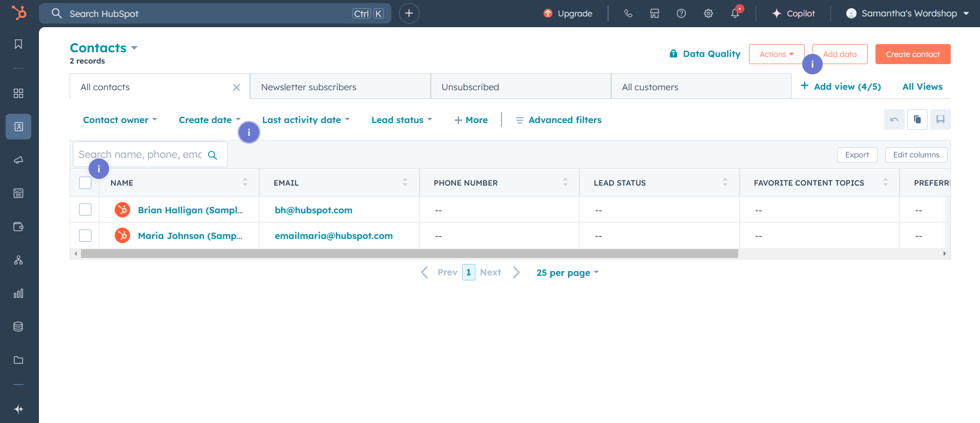This screenshot has width=980, height=423.
Task: Click Export button
Action: click(857, 155)
